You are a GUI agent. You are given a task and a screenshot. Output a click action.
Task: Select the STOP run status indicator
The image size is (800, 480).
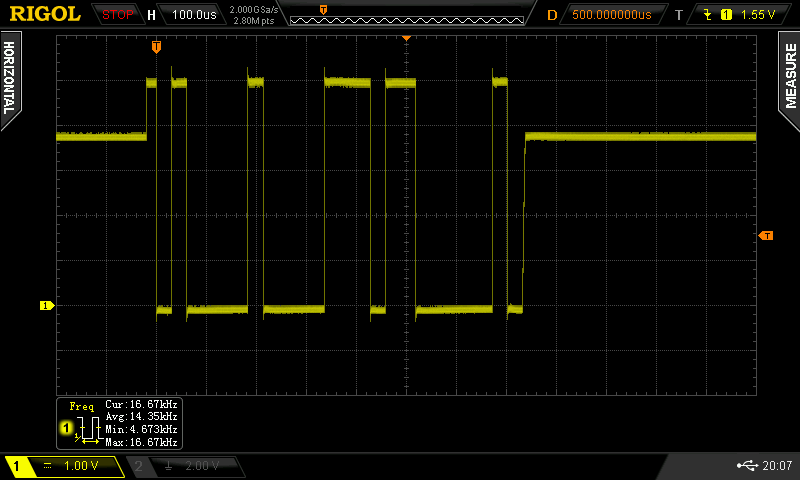[x=117, y=15]
